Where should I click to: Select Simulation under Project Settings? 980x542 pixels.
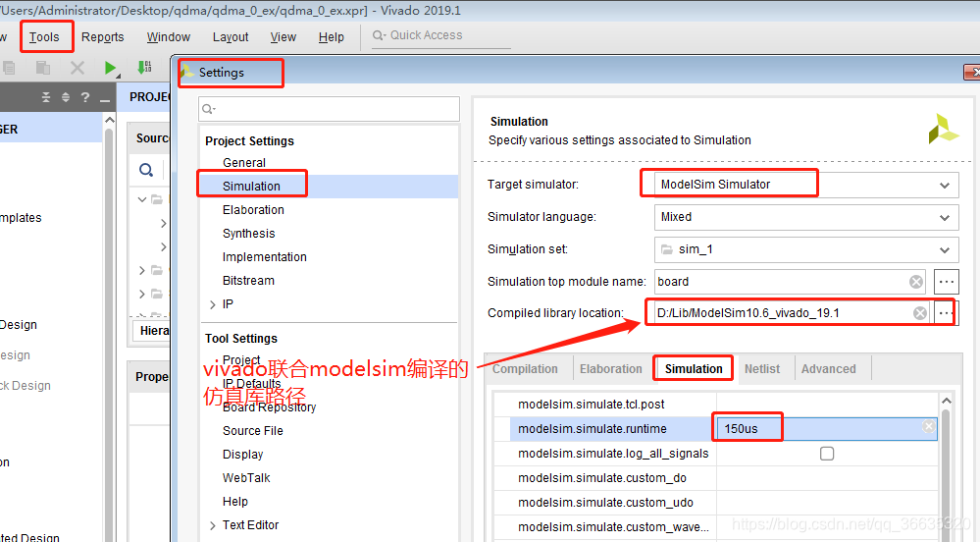tap(251, 186)
